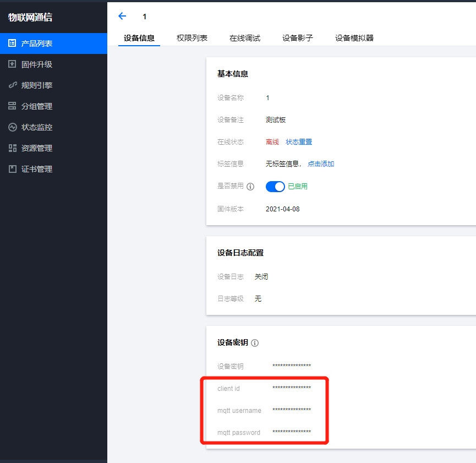This screenshot has width=476, height=463.
Task: Click the 点击添加 tag link
Action: click(321, 164)
